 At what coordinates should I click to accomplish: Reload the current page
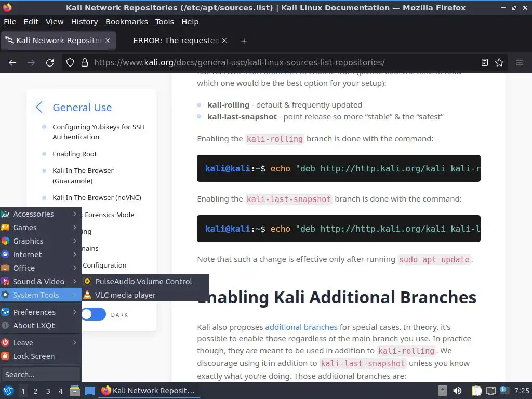point(50,63)
